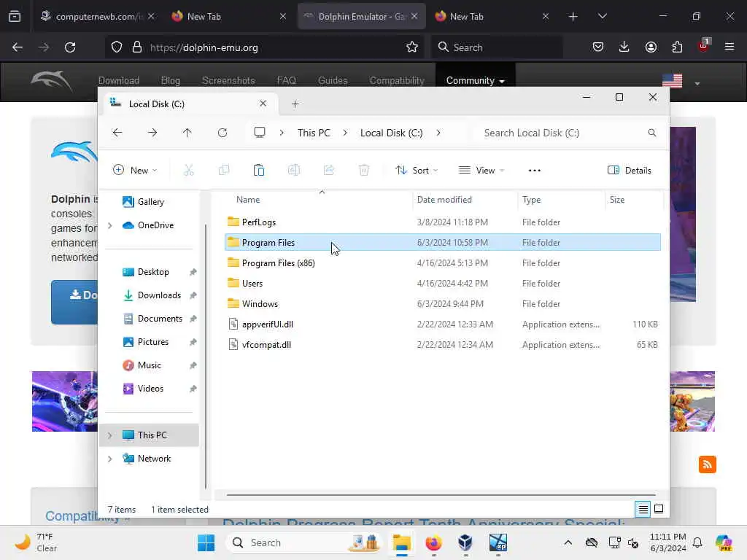Go forward in File Explorer navigation

click(x=152, y=133)
